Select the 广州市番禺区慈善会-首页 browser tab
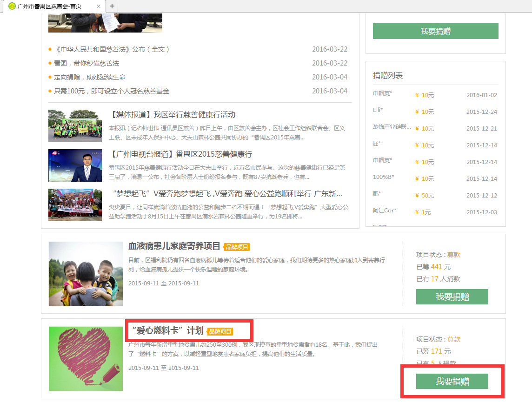The image size is (532, 402). click(54, 6)
